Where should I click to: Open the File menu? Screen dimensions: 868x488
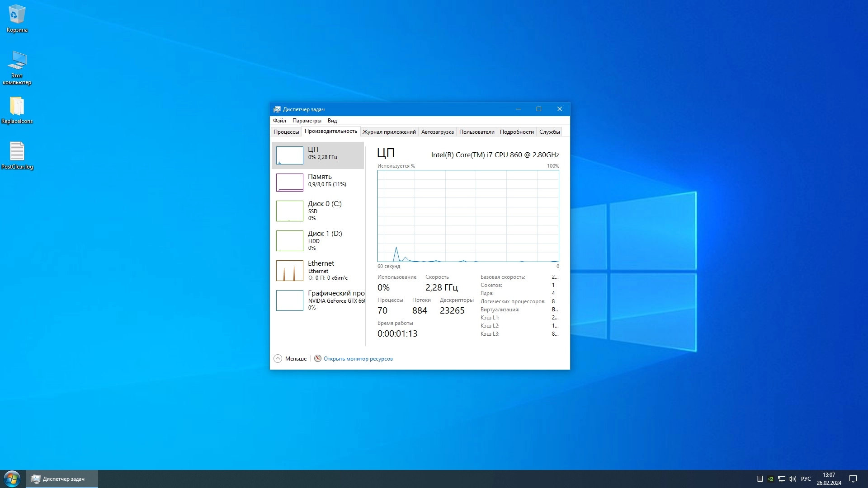pyautogui.click(x=279, y=121)
